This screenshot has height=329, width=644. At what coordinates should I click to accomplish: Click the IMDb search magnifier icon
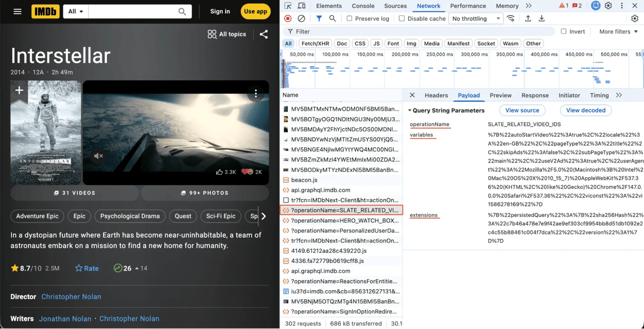(182, 11)
